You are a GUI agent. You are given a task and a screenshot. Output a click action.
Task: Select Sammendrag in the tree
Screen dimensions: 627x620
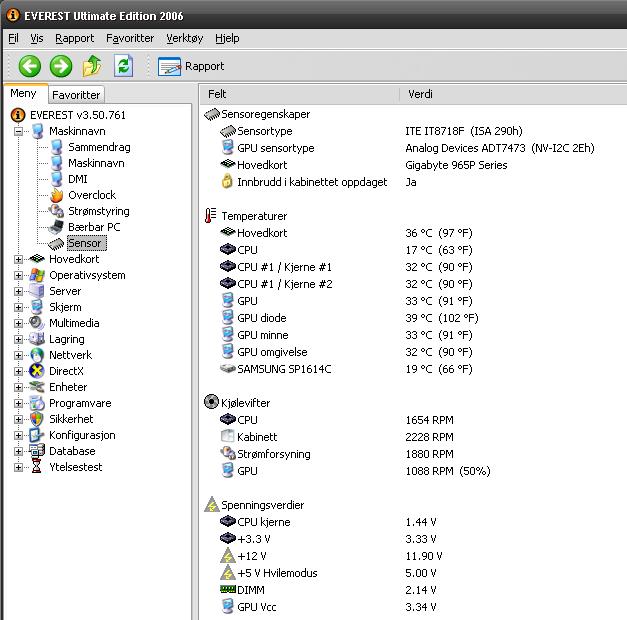(x=99, y=147)
